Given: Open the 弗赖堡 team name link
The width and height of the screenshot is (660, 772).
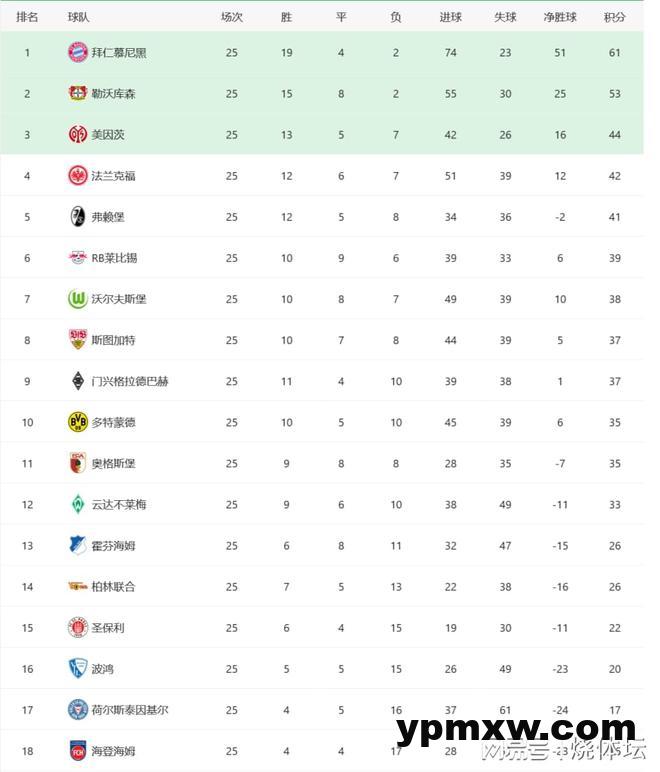Looking at the screenshot, I should pos(108,217).
